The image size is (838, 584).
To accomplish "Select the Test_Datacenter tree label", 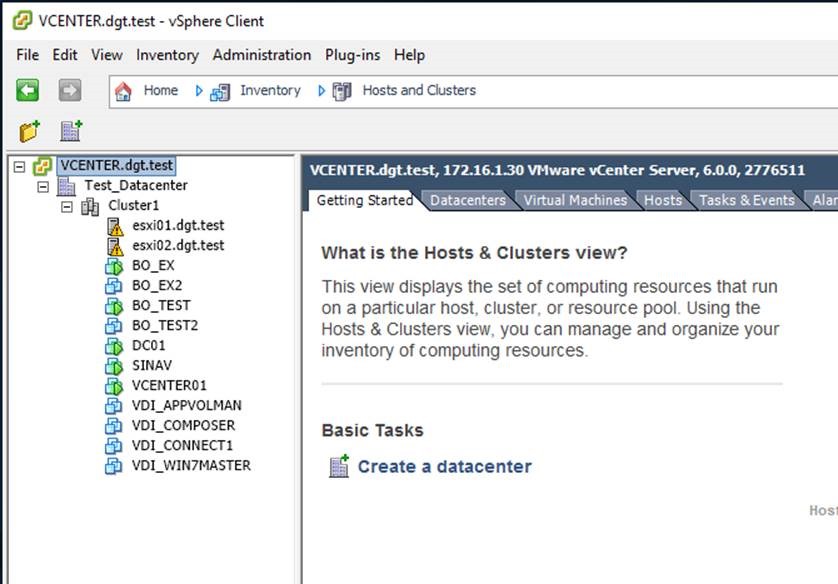I will [136, 185].
